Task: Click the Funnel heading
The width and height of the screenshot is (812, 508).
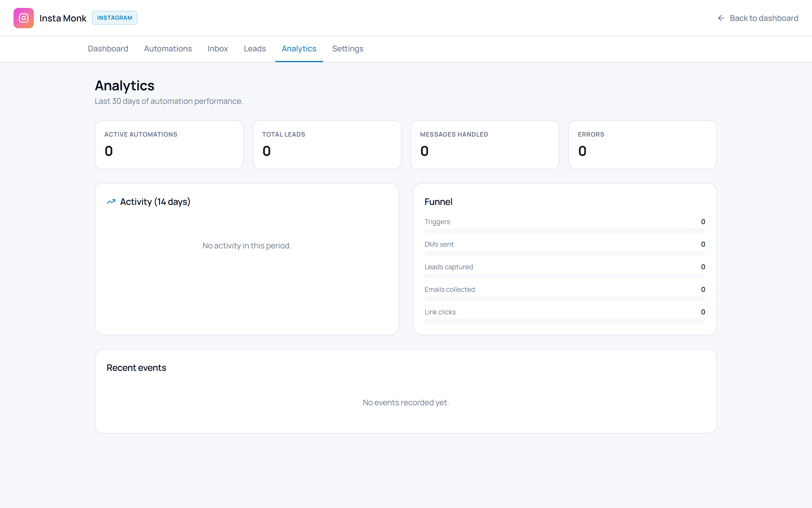Action: [x=438, y=202]
